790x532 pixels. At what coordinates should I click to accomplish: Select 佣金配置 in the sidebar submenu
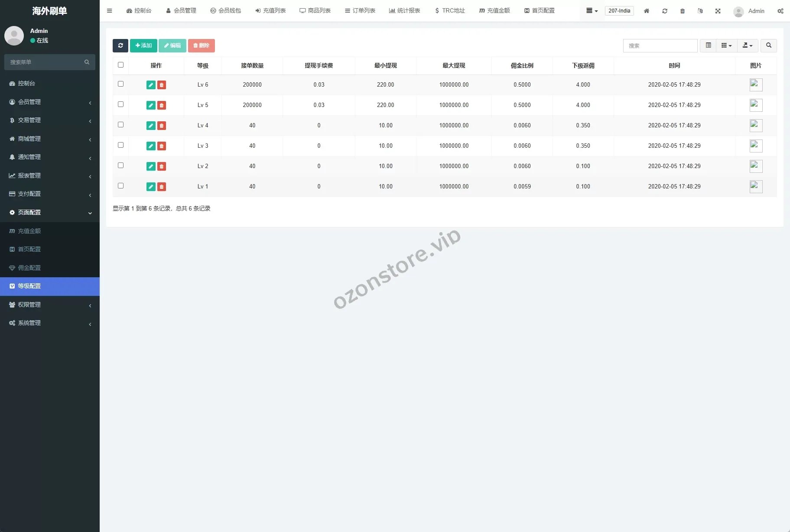[29, 268]
